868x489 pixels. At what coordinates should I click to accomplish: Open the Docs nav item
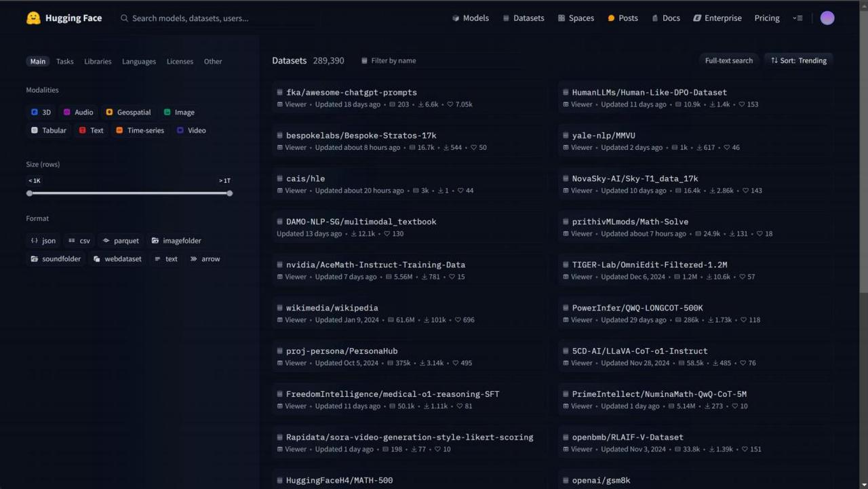[x=666, y=18]
